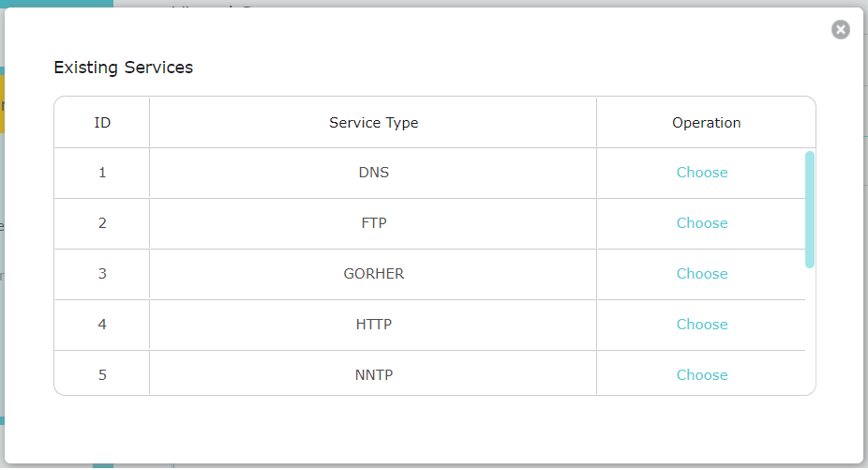Click the Operation column header
Image resolution: width=868 pixels, height=470 pixels.
click(707, 123)
